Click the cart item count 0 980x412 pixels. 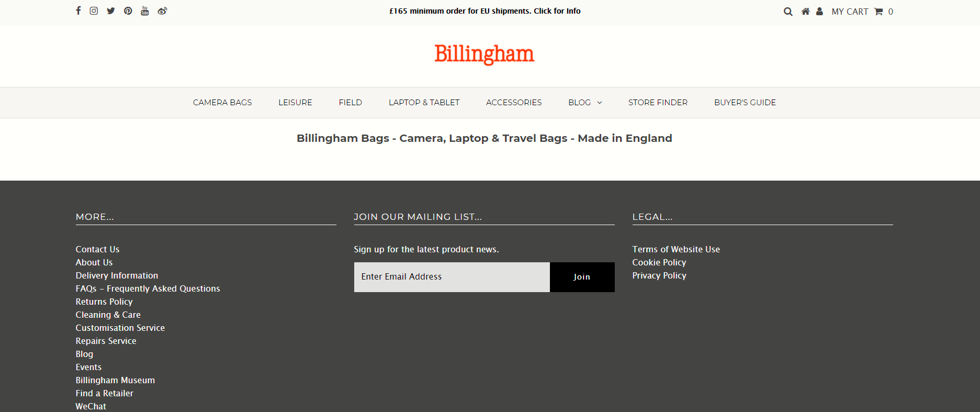point(891,12)
